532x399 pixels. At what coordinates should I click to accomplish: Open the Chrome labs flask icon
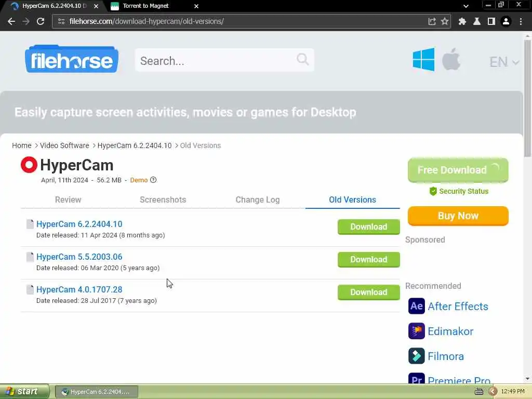coord(477,21)
